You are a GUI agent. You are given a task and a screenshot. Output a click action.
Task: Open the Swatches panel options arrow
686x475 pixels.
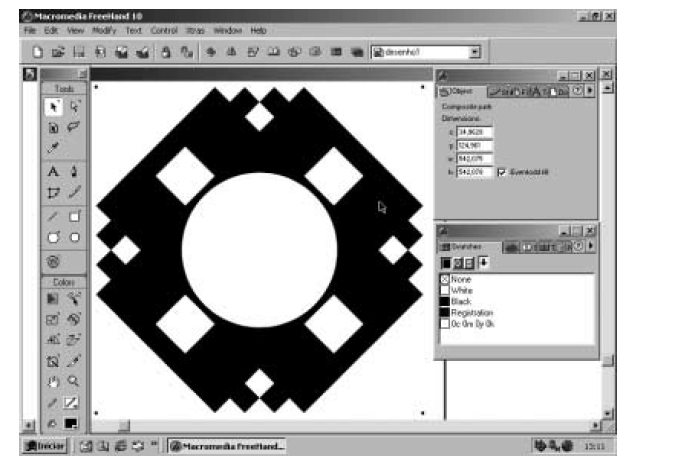(x=591, y=246)
